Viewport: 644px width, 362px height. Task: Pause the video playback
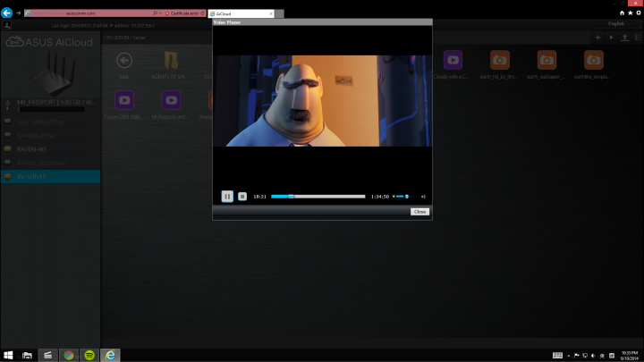click(x=227, y=196)
